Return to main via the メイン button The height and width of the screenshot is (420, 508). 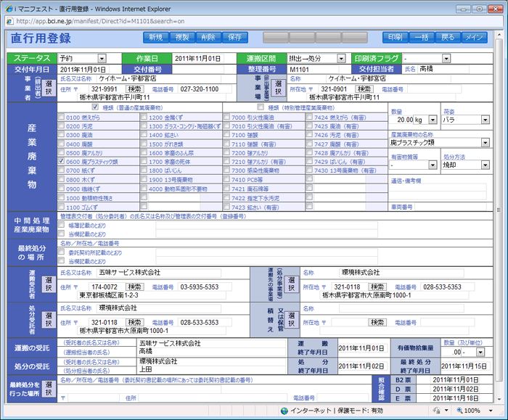(x=474, y=37)
